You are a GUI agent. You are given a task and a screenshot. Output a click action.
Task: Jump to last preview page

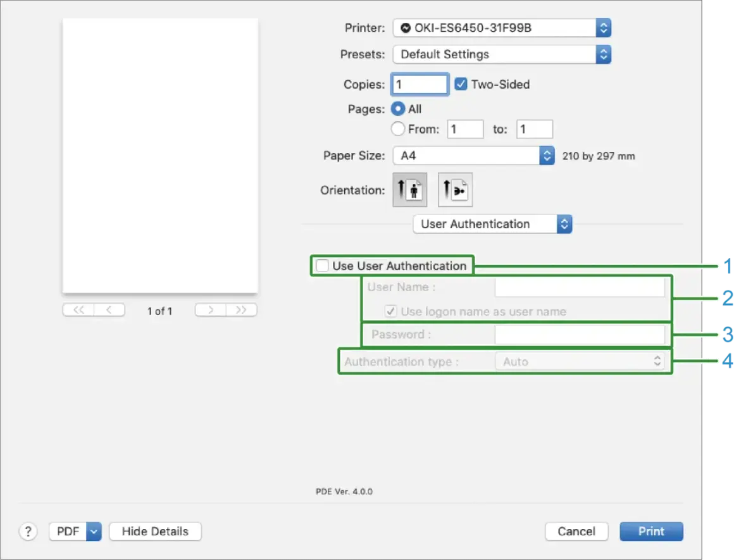tap(242, 310)
